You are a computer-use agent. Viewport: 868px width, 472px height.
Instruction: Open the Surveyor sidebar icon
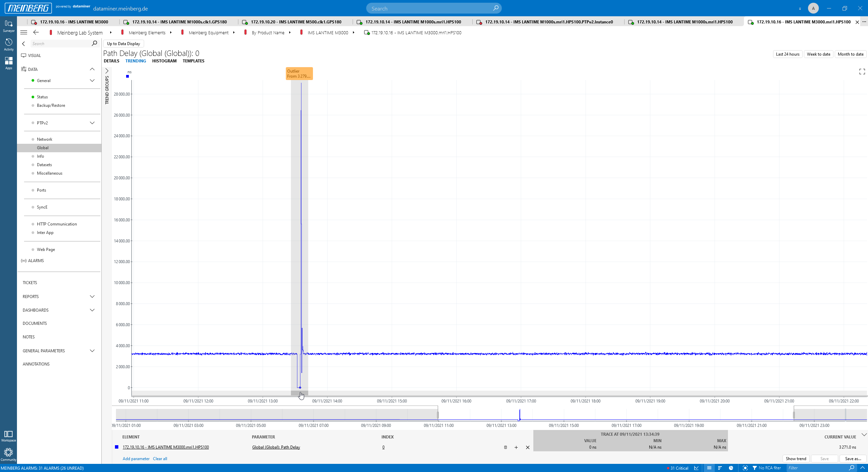tap(8, 26)
